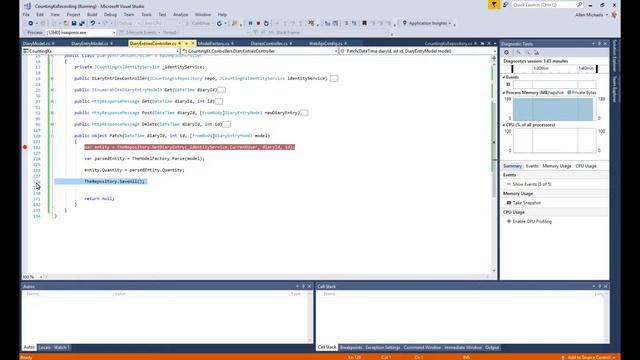Click Show Events (5 of 5) link
This screenshot has width=640, height=360.
(532, 184)
